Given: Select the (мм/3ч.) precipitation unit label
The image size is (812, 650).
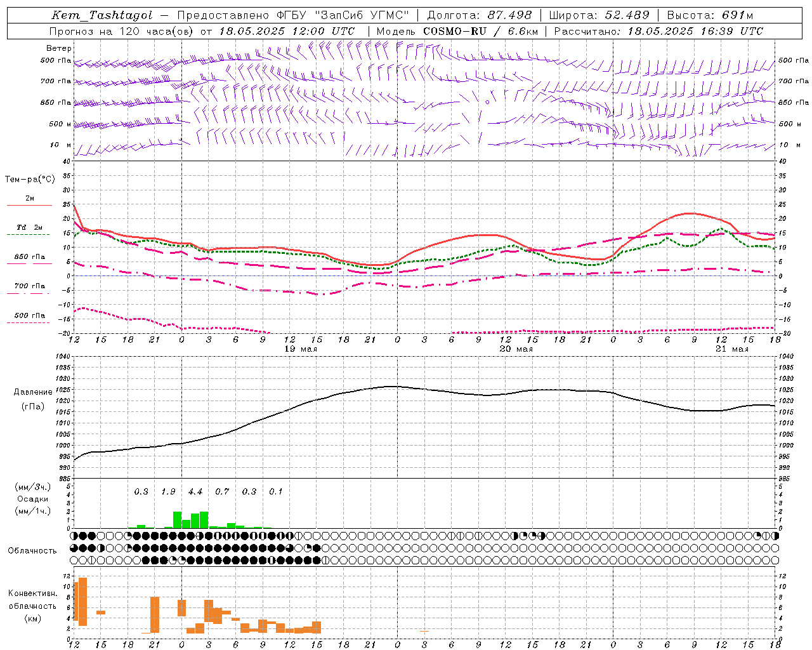Looking at the screenshot, I should coord(32,487).
